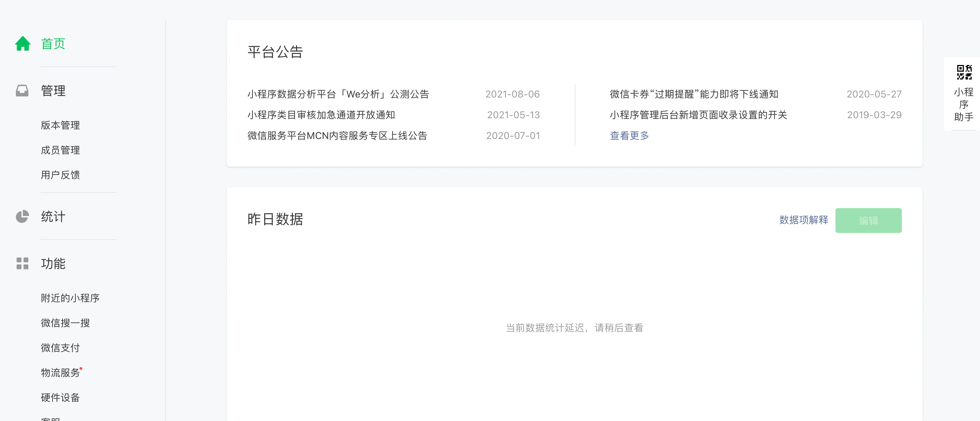This screenshot has width=980, height=421.
Task: Expand the 统计 section
Action: (x=53, y=216)
